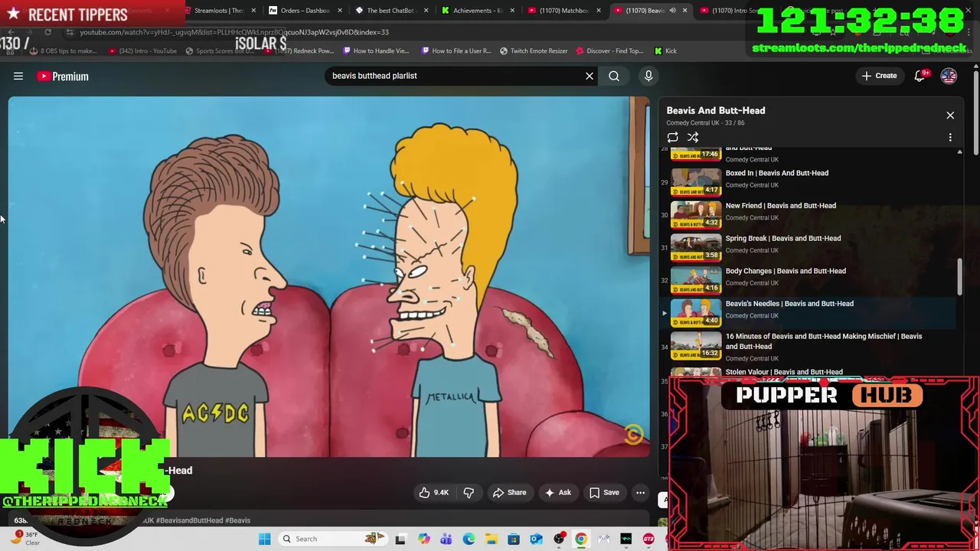
Task: Save video to a playlist
Action: pos(604,493)
